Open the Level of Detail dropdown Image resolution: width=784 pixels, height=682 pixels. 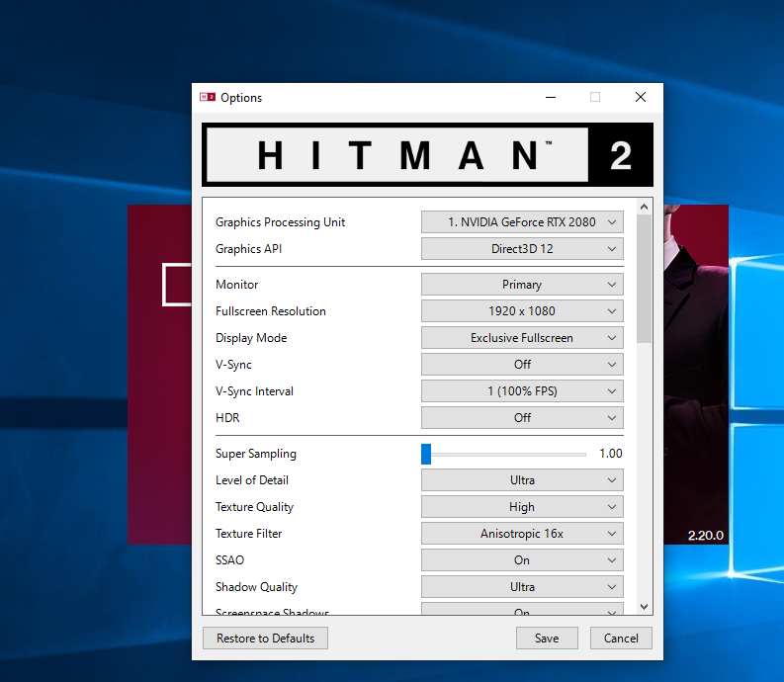[x=522, y=480]
